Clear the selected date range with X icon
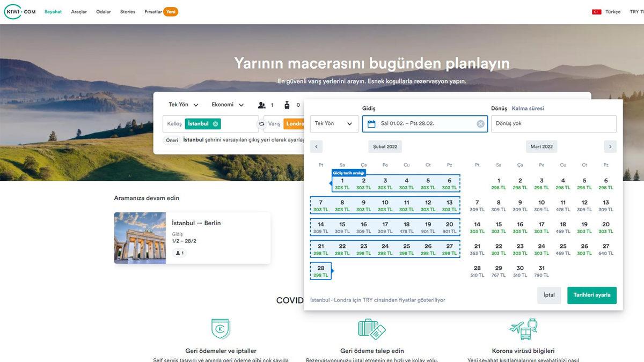 tap(480, 123)
